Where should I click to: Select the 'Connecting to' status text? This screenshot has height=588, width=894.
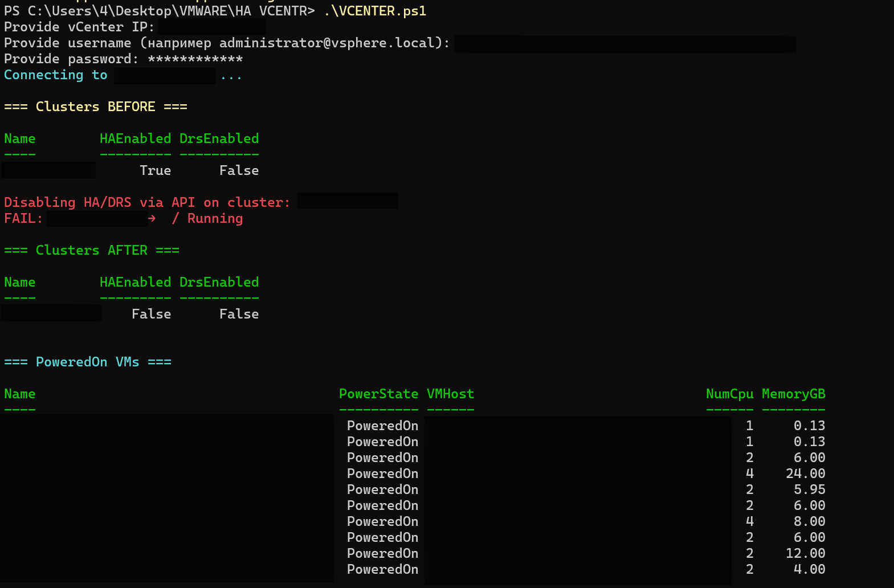tap(55, 75)
